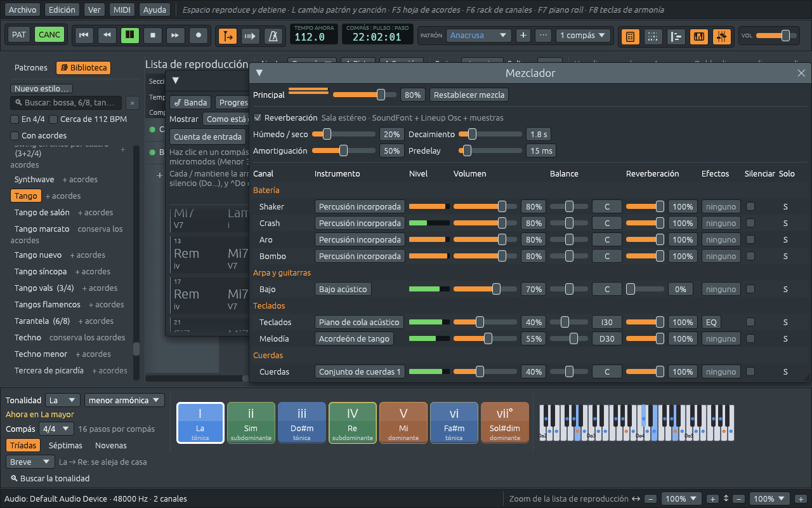The height and width of the screenshot is (508, 812).
Task: Adjust the Principal mixer volume slider
Action: tap(365, 95)
